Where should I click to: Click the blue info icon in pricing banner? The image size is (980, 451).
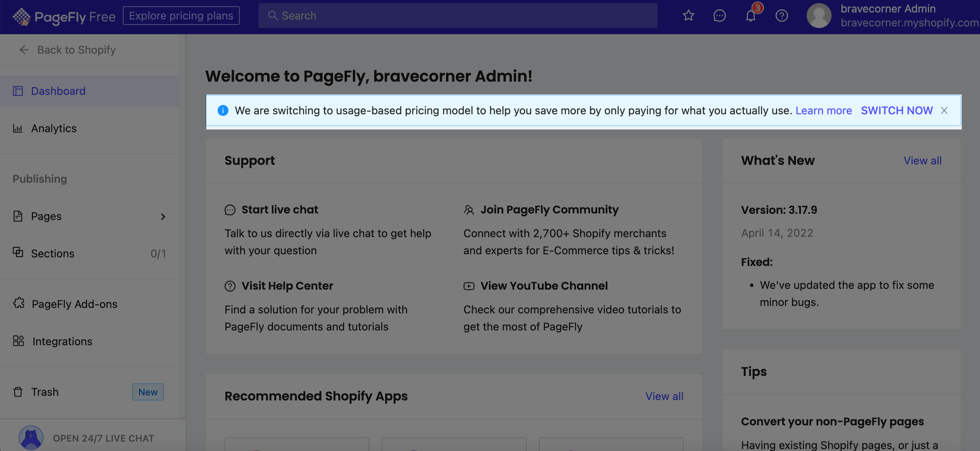[223, 110]
